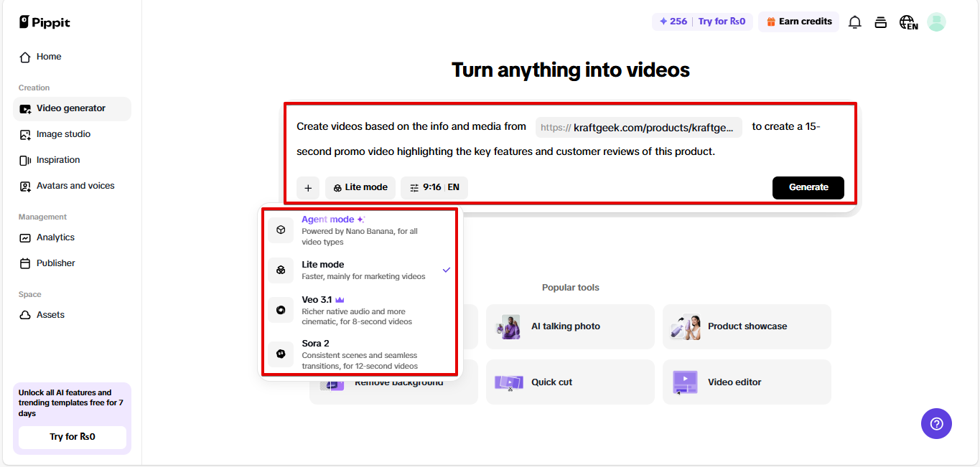Click Earn credits button
Screen dimensions: 980x467
(x=798, y=22)
